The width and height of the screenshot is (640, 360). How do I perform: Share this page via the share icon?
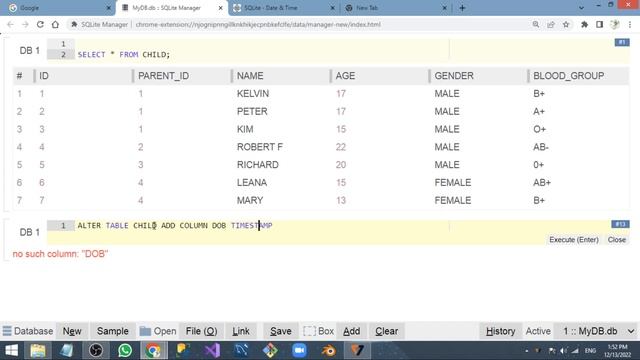551,24
